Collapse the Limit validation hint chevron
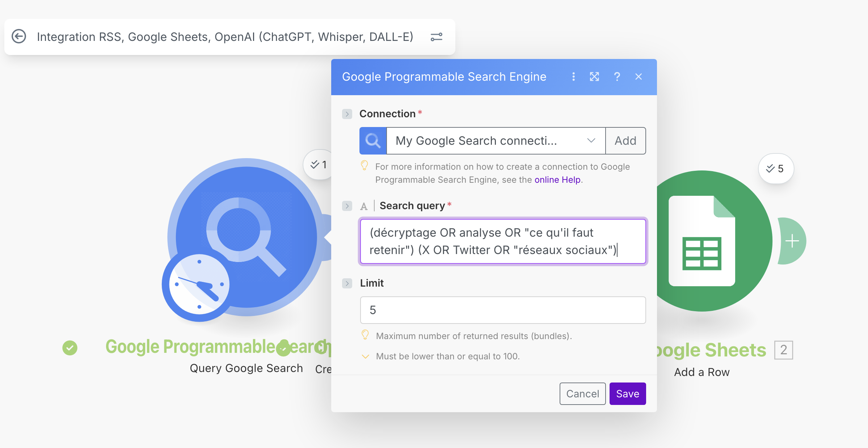 point(365,356)
